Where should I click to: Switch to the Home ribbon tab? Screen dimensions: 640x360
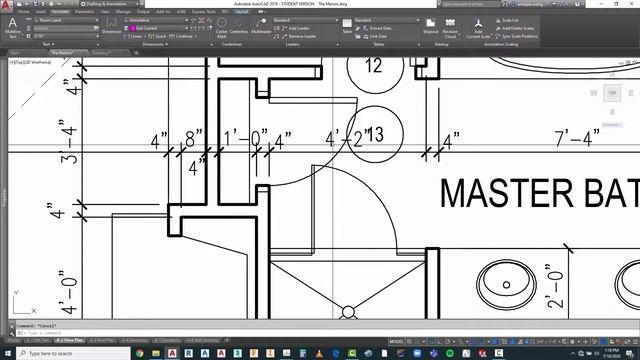click(x=24, y=12)
